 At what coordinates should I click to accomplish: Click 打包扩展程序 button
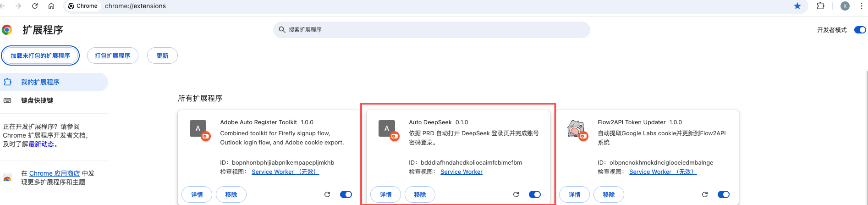[112, 55]
